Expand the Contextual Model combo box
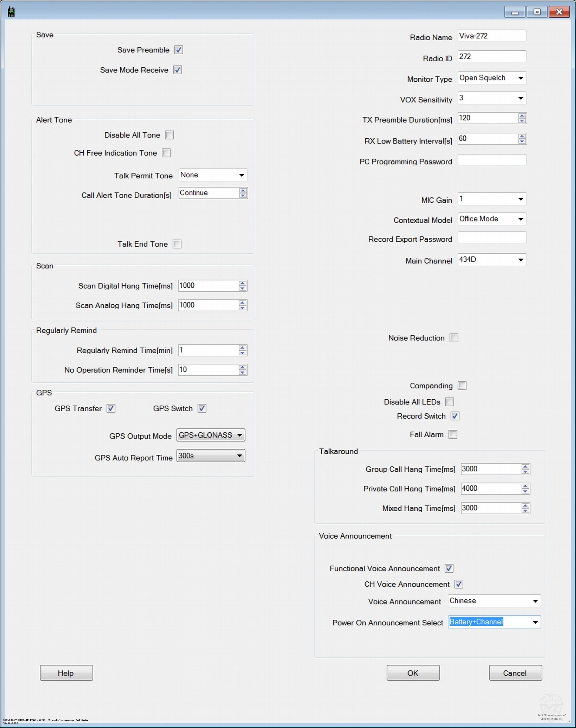This screenshot has width=576, height=728. coord(520,219)
